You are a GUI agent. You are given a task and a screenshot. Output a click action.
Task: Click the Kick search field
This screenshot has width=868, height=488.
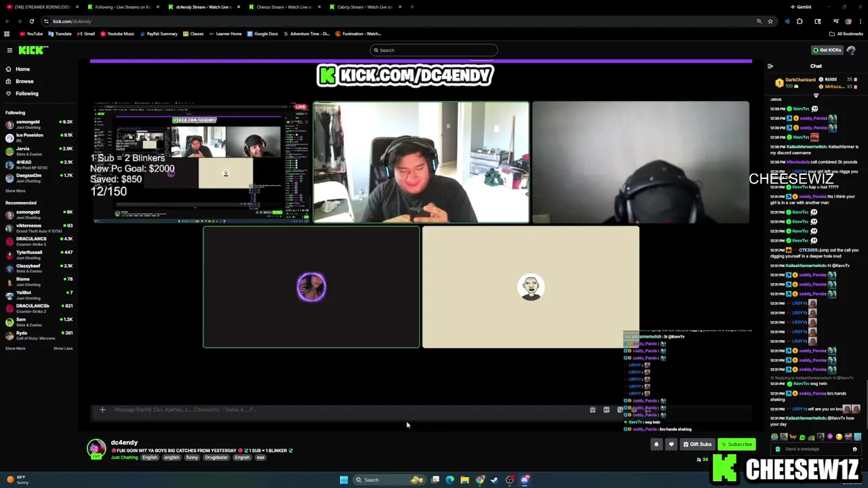[434, 50]
